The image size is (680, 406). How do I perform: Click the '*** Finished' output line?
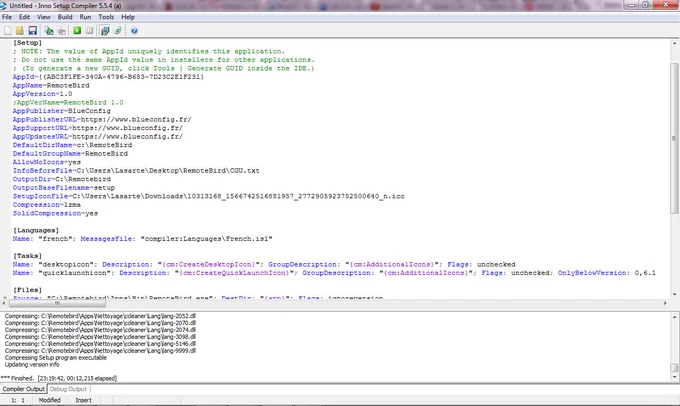click(59, 378)
